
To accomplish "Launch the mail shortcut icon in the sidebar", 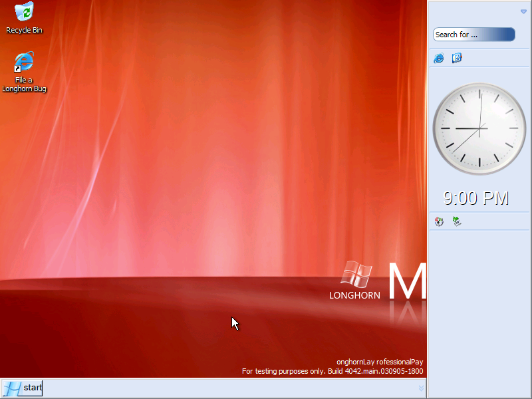I will 457,59.
